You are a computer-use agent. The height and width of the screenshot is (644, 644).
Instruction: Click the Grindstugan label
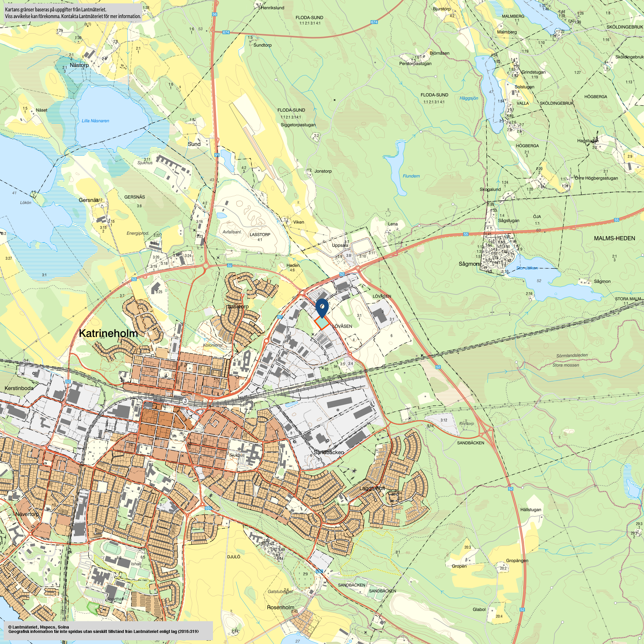[533, 72]
